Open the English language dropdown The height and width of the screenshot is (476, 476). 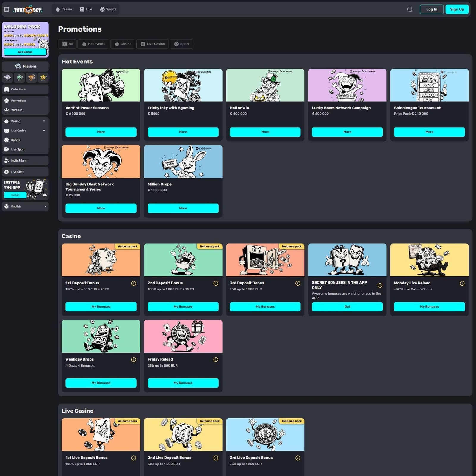(25, 206)
